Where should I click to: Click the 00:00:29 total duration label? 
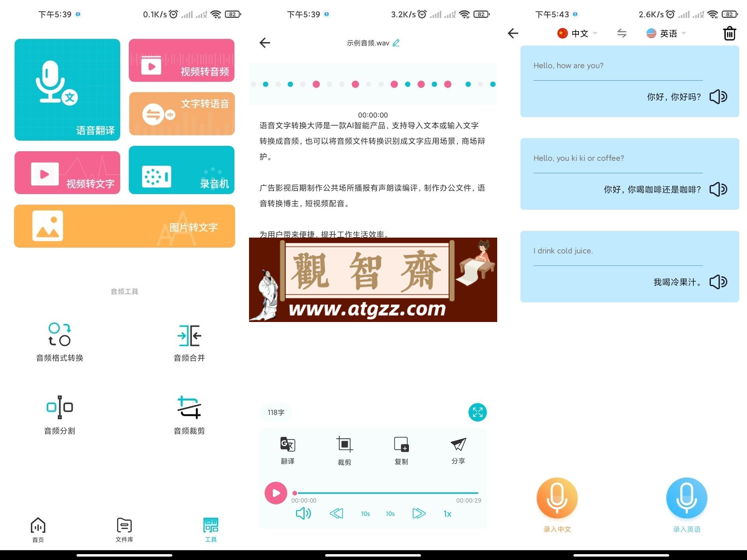click(x=468, y=500)
